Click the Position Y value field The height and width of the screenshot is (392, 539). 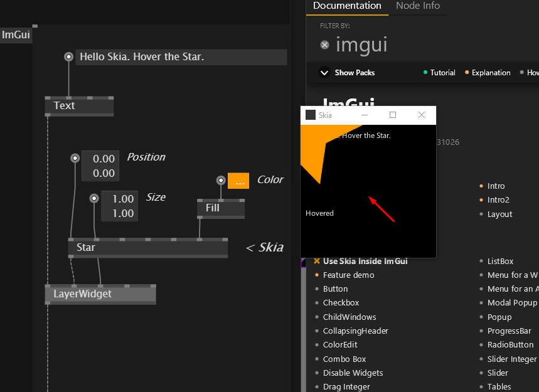(100, 173)
